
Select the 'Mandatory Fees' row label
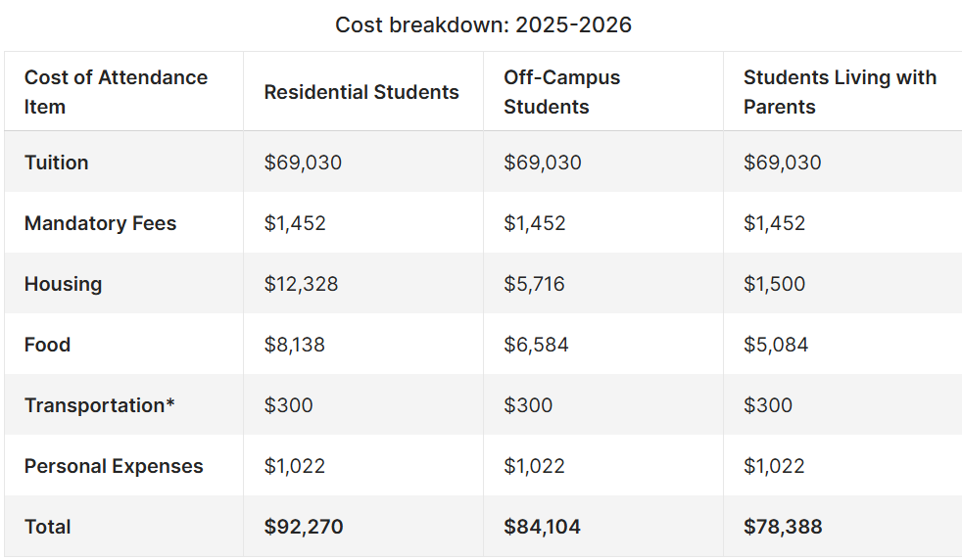(100, 223)
